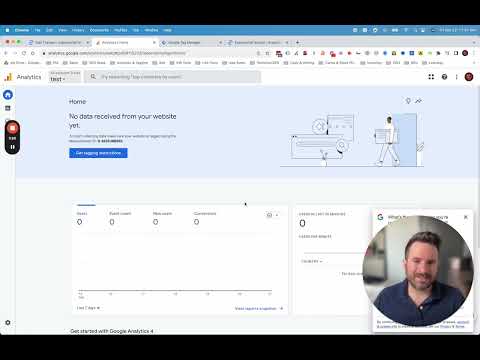480x360 pixels.
Task: Switch to the fourth browser tab
Action: (257, 42)
